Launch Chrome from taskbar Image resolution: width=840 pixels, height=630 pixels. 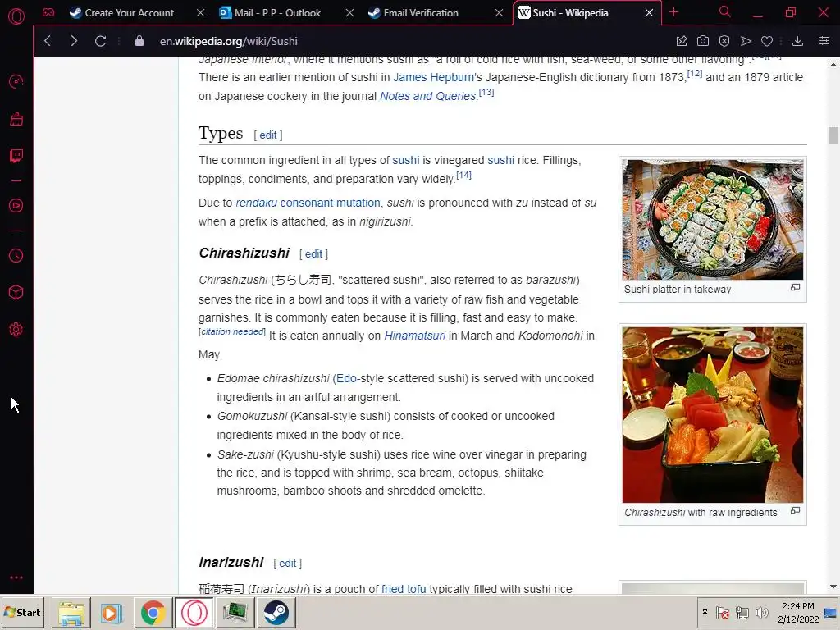153,613
